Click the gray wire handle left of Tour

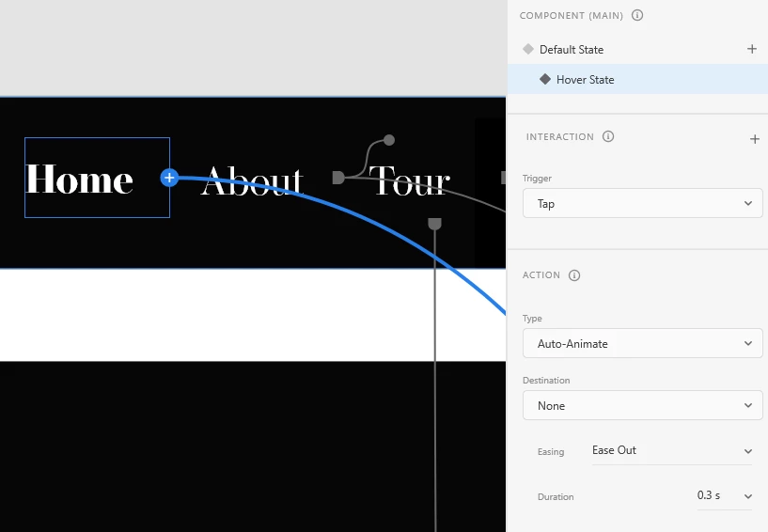(338, 178)
